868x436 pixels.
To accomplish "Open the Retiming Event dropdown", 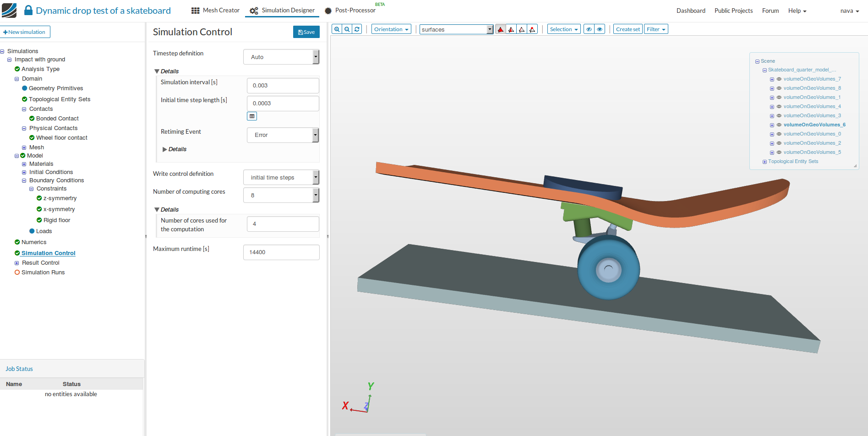I will (x=283, y=135).
